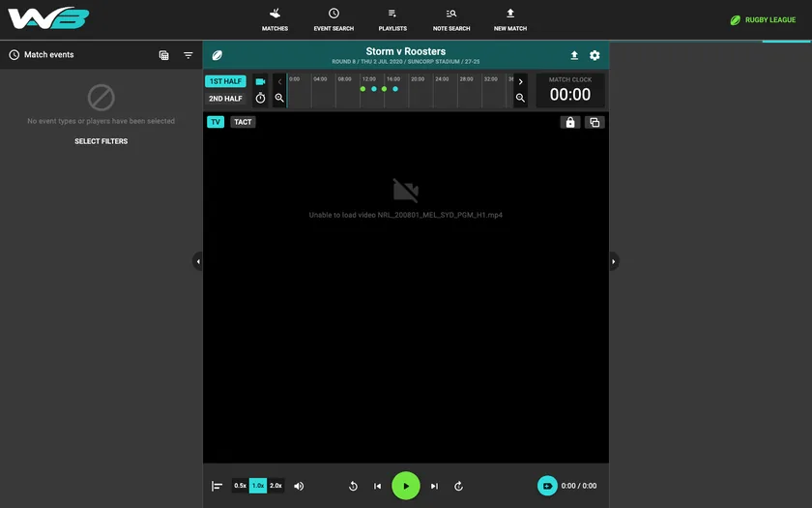
Task: Skip to the next event
Action: click(434, 486)
